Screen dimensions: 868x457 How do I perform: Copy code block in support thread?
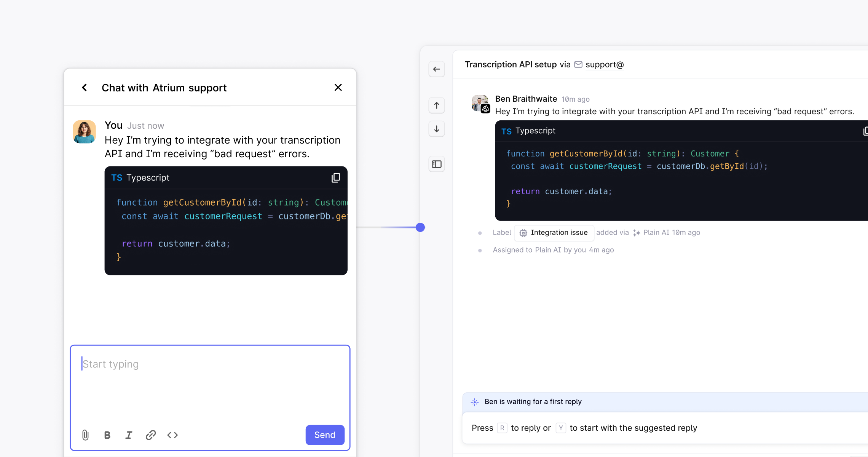point(865,131)
